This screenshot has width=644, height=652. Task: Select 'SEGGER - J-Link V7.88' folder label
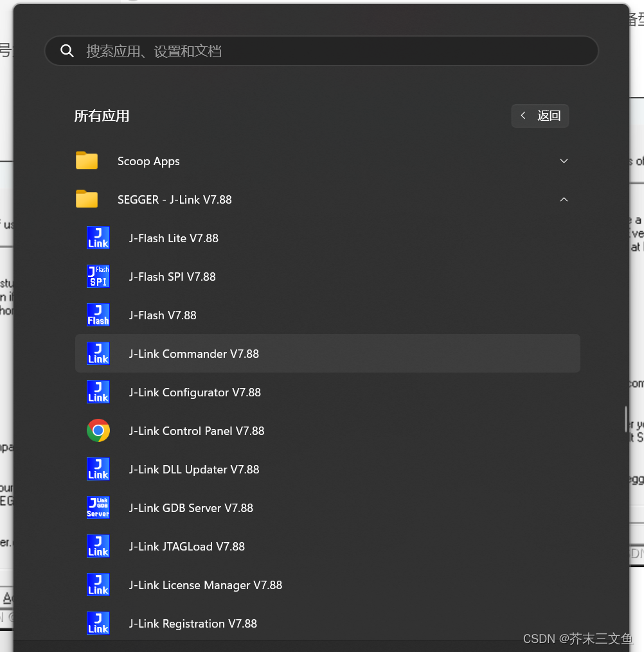coord(175,200)
